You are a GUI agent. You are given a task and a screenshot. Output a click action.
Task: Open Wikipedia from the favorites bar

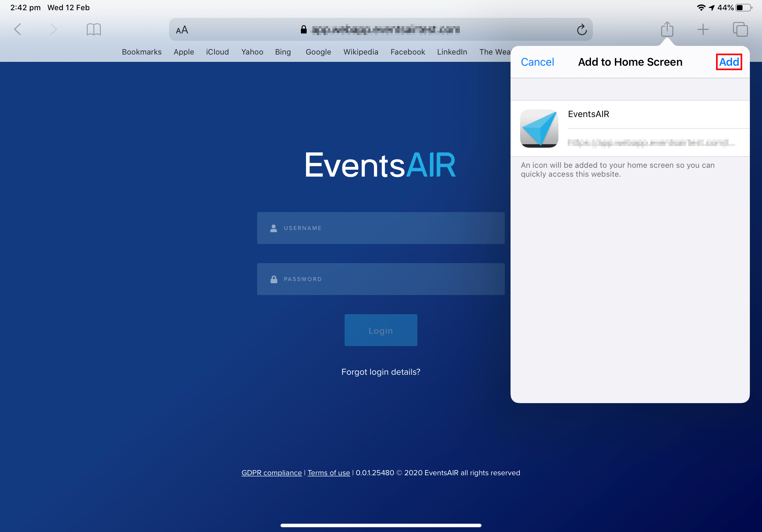coord(361,52)
